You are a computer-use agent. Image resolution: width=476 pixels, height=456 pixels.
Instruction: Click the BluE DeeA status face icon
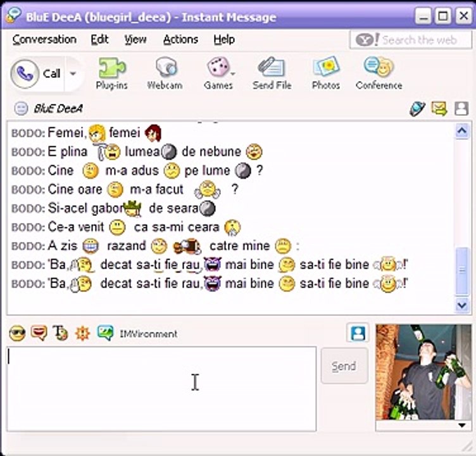tap(21, 108)
